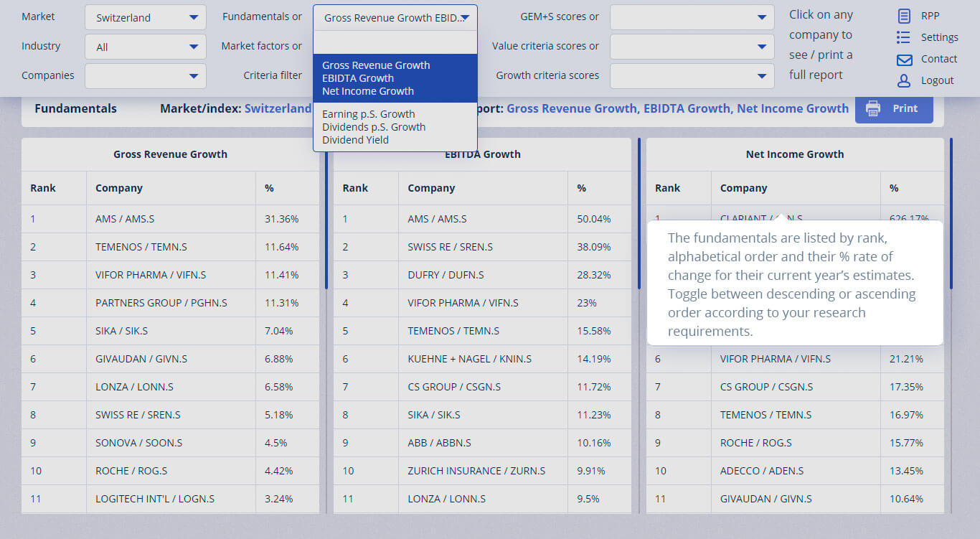Open ROCHE / ROG.S in Net Income Growth table
Screen dimensions: 980x539
pos(756,443)
